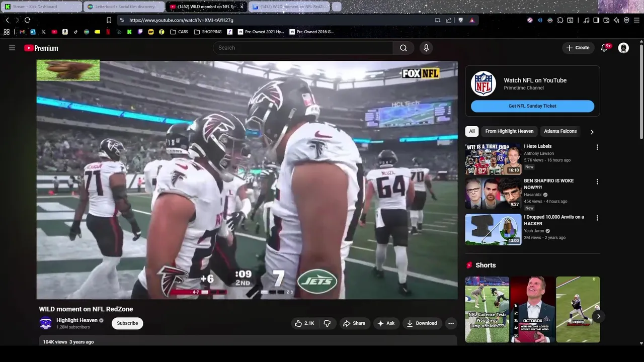Open Leo AI sparkle icon
The image size is (644, 362).
click(616, 20)
